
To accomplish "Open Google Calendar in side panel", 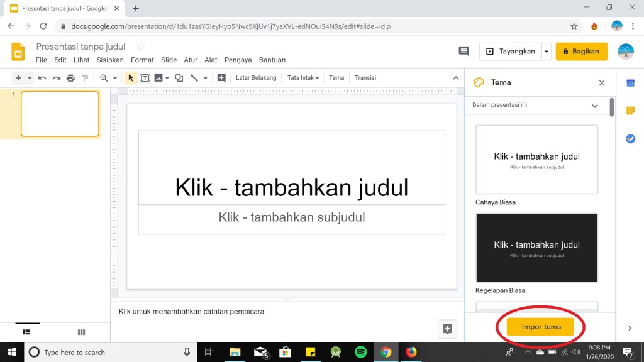I will (x=630, y=83).
